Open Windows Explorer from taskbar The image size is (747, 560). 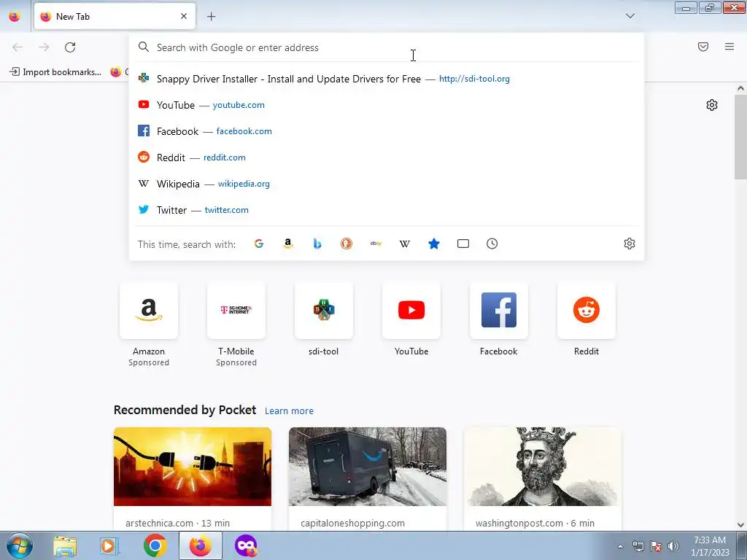pyautogui.click(x=65, y=545)
